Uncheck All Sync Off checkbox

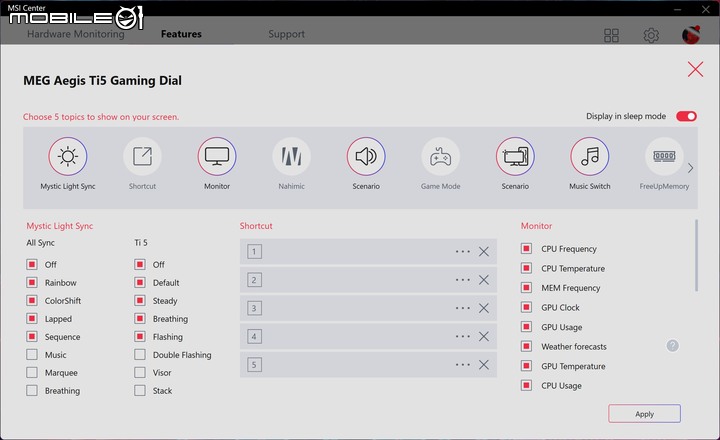click(x=32, y=265)
